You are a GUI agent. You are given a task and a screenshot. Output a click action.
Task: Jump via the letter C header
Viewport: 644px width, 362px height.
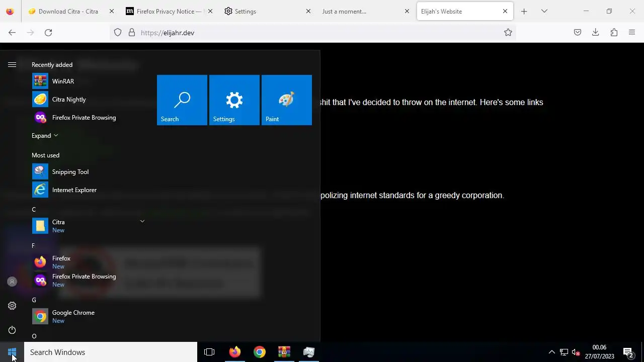34,209
